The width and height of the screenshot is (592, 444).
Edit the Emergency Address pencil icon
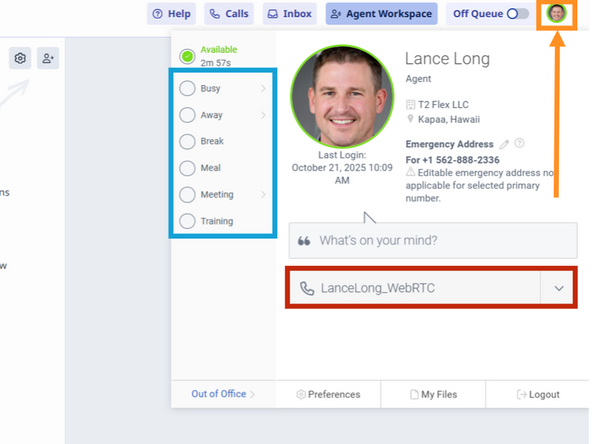504,144
